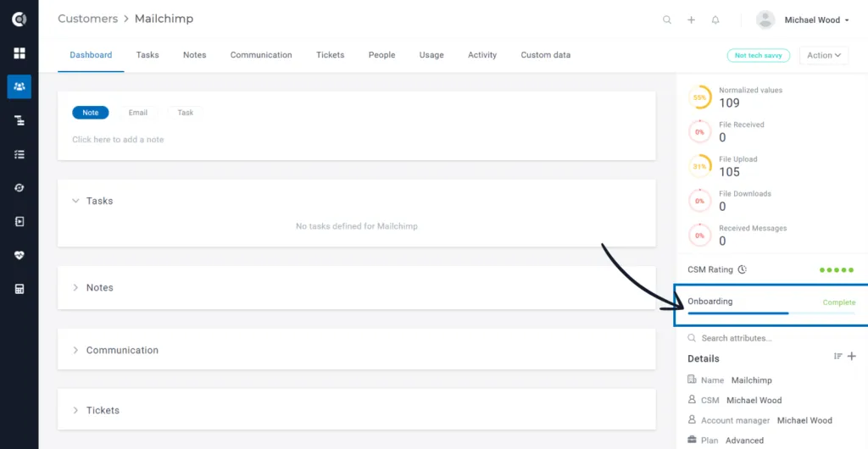Open the task list icon in the sidebar
The width and height of the screenshot is (868, 449).
(x=19, y=154)
